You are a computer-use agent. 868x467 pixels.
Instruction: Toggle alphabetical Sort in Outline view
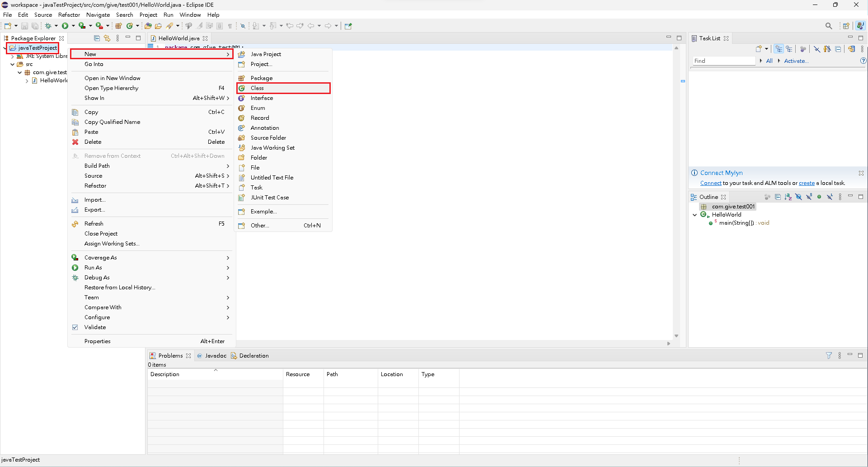[x=788, y=197]
